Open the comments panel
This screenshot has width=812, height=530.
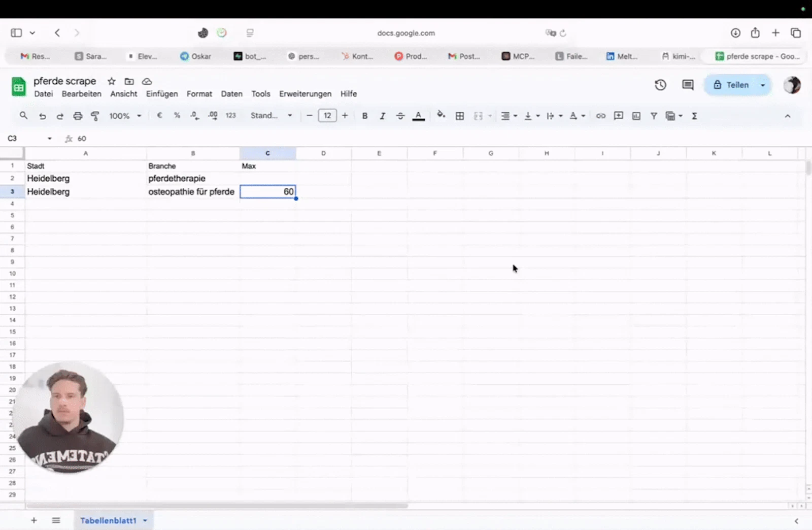(x=688, y=85)
